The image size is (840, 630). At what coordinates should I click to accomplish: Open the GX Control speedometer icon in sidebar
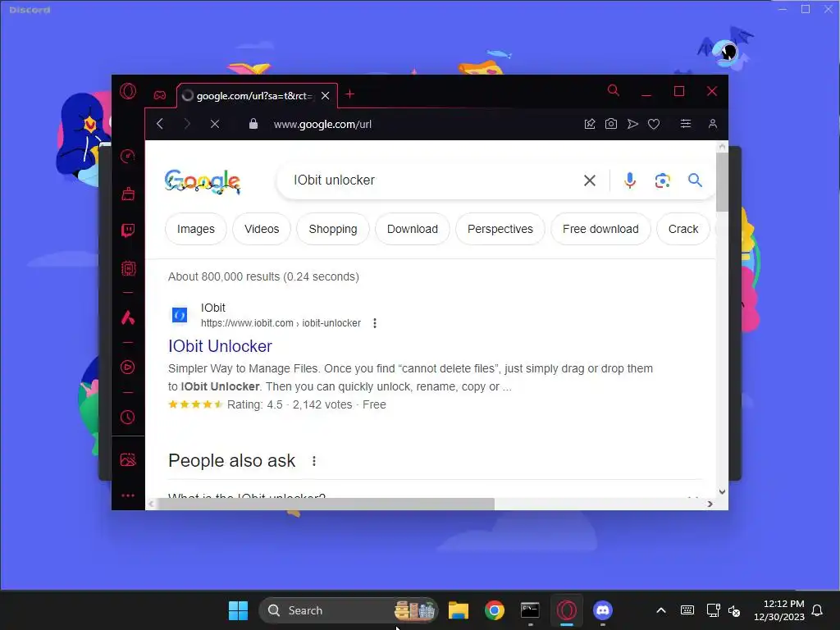click(x=128, y=157)
